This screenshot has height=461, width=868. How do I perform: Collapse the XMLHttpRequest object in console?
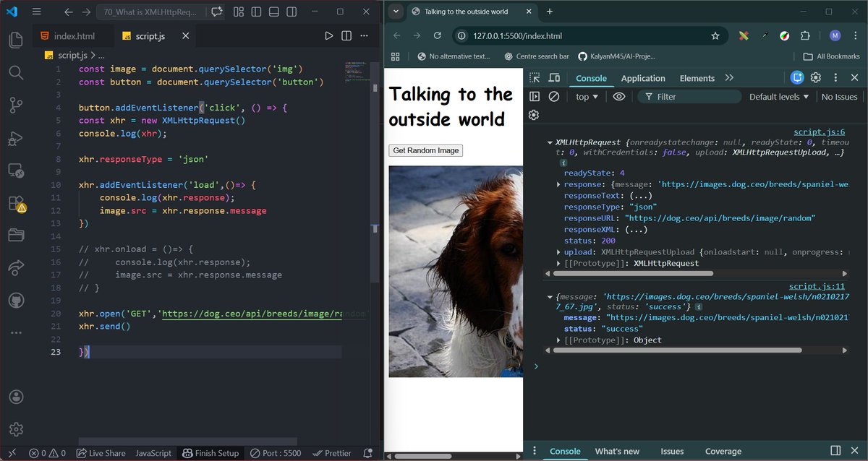(550, 143)
